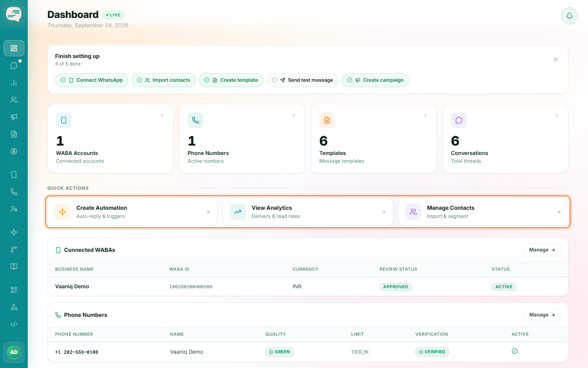Click the TIER_1K limit value
This screenshot has width=588, height=368.
360,352
